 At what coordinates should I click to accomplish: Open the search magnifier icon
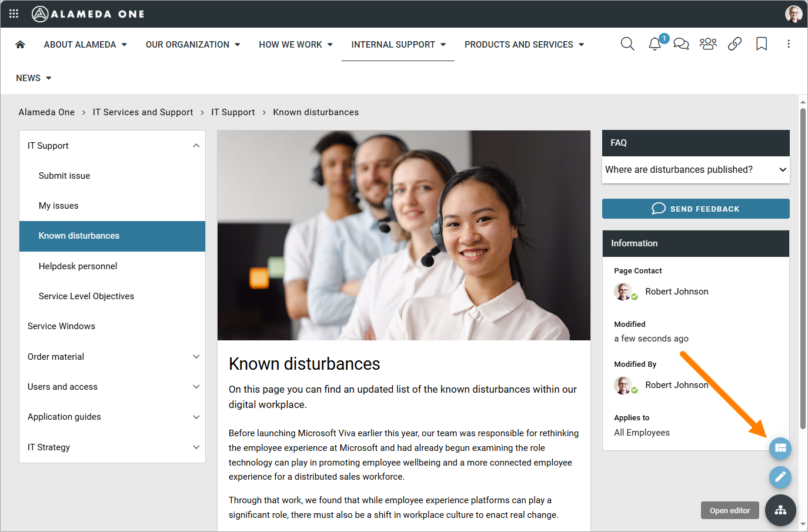[x=627, y=44]
